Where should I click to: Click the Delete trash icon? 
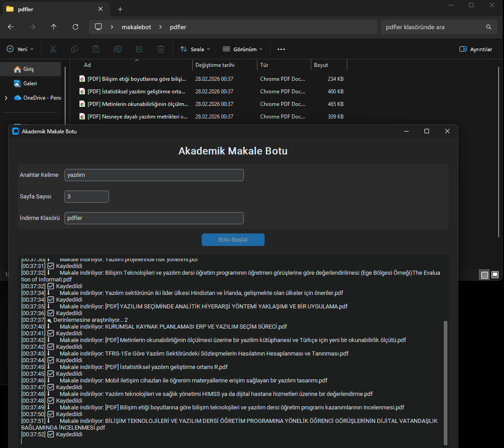[x=161, y=49]
